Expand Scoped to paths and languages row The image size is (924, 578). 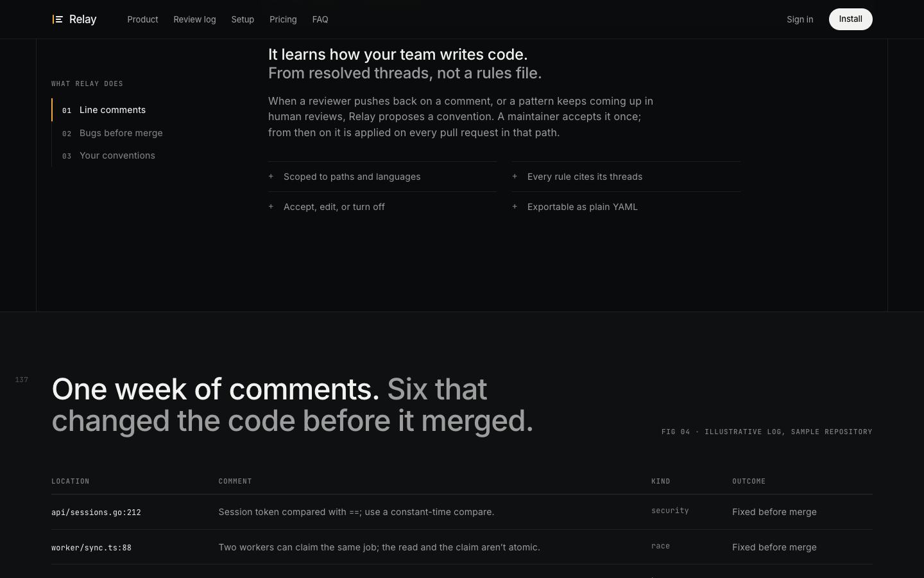coord(382,177)
